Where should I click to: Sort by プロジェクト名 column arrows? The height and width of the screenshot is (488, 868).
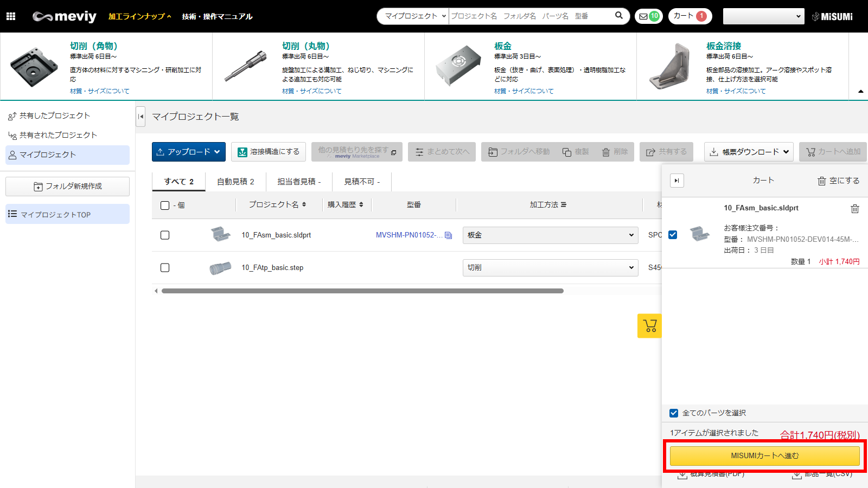point(304,205)
